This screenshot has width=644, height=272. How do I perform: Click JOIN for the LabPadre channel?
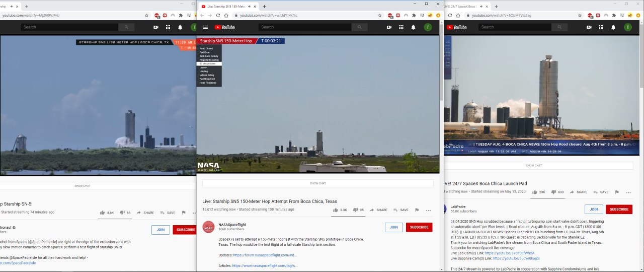(594, 210)
